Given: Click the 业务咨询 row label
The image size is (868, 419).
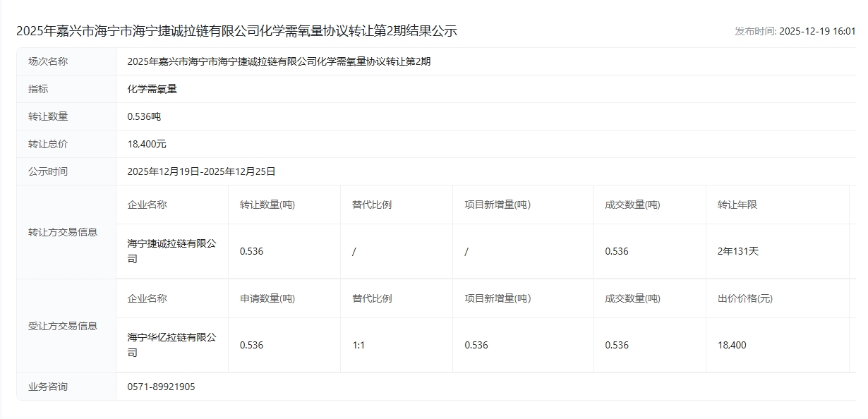Looking at the screenshot, I should [x=48, y=387].
